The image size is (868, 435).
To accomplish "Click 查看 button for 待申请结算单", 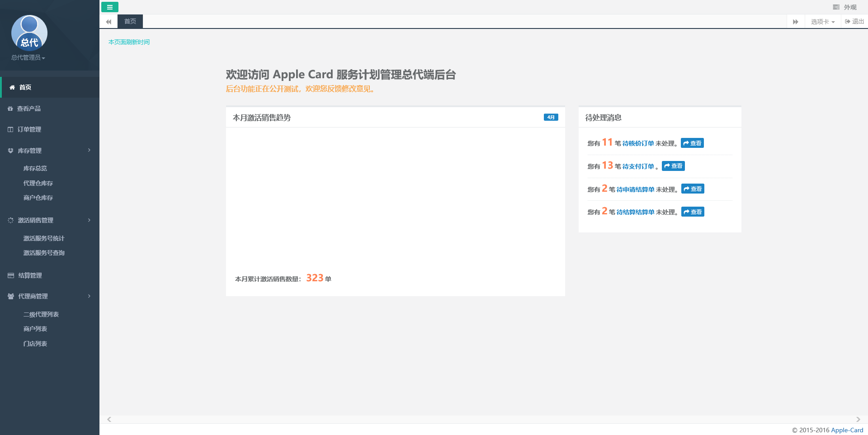I will pos(693,189).
